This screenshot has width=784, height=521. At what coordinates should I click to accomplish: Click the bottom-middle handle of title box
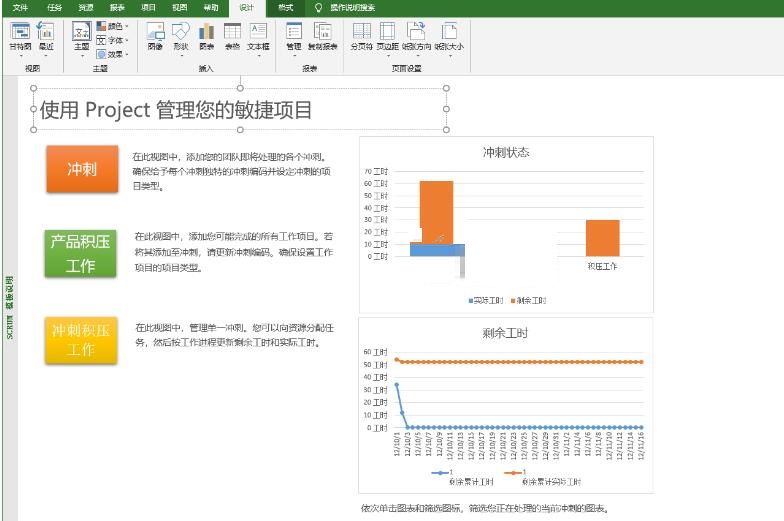pos(240,130)
